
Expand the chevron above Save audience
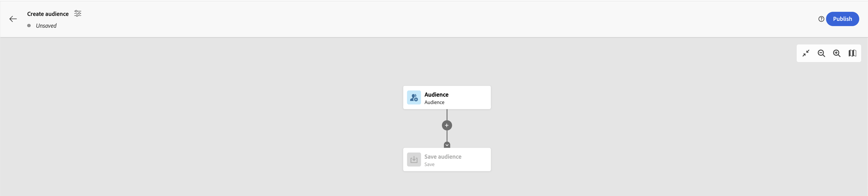tap(447, 145)
